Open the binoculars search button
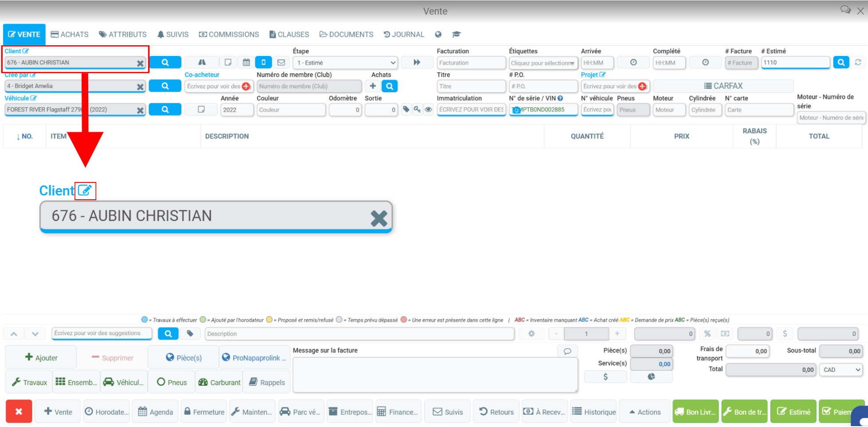Viewport: 868px width, 427px height. pos(202,63)
